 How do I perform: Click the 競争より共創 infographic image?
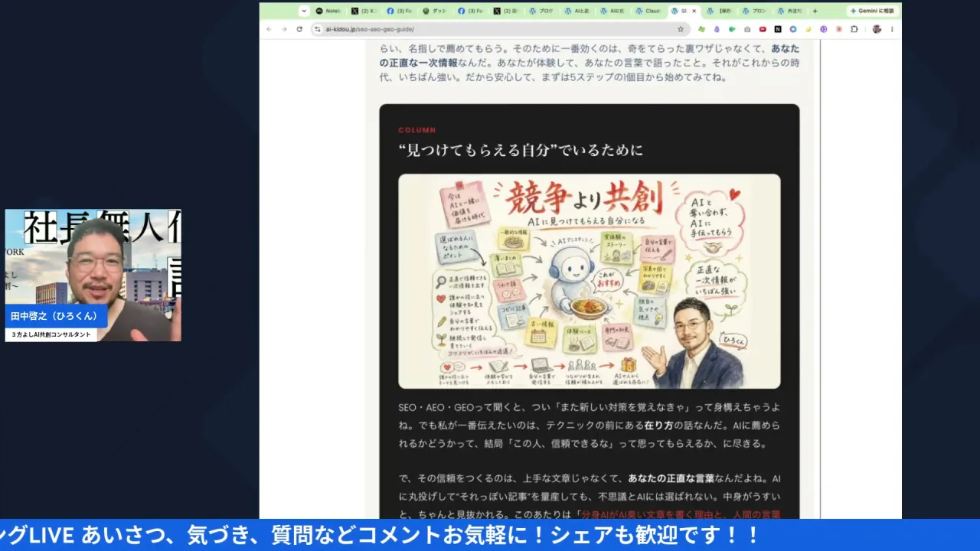point(589,281)
